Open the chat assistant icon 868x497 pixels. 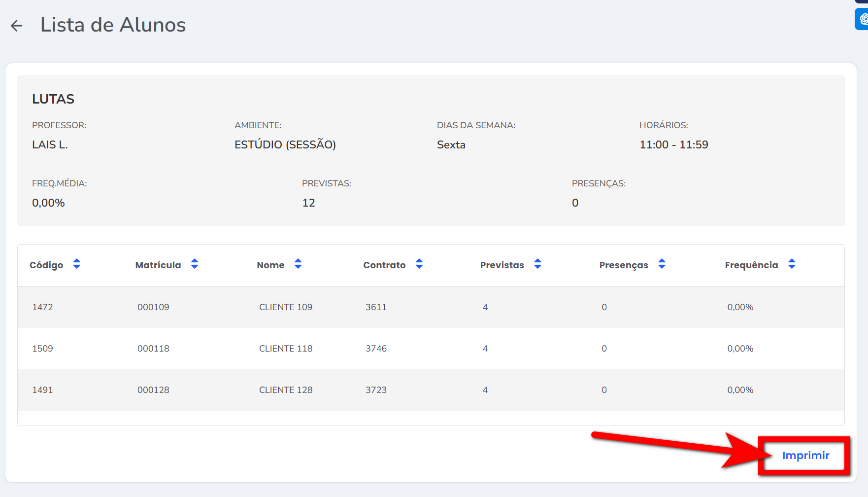863,19
